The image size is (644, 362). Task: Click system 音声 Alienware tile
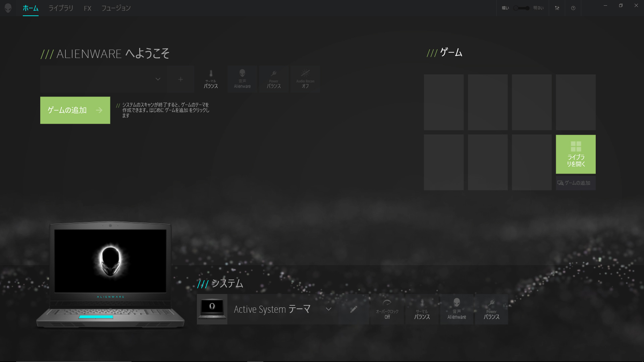click(x=457, y=309)
